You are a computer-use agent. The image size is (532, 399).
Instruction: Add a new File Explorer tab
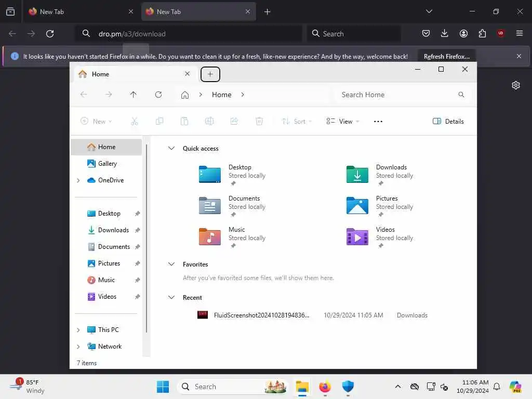click(210, 74)
